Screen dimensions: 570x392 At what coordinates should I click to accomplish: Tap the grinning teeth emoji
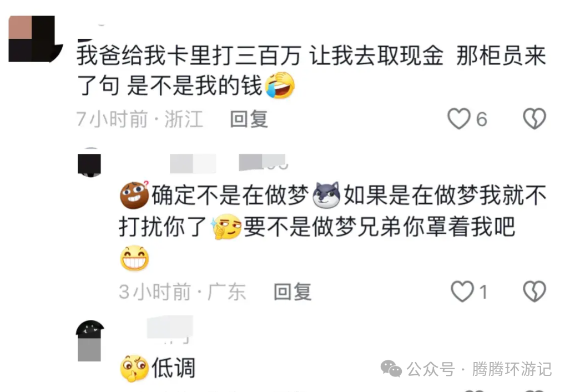[x=134, y=258]
